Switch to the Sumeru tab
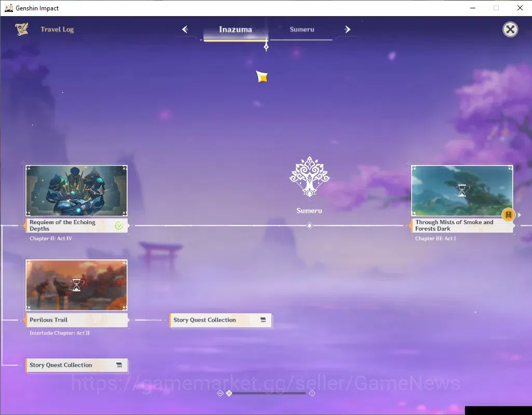This screenshot has height=415, width=532. tap(302, 30)
